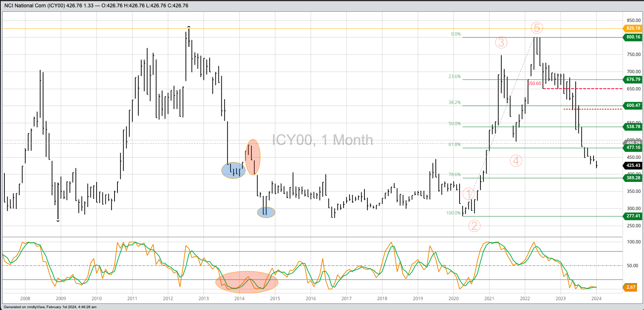Click the orange 2.67 stochastic value tag
This screenshot has height=310, width=644.
tap(631, 287)
